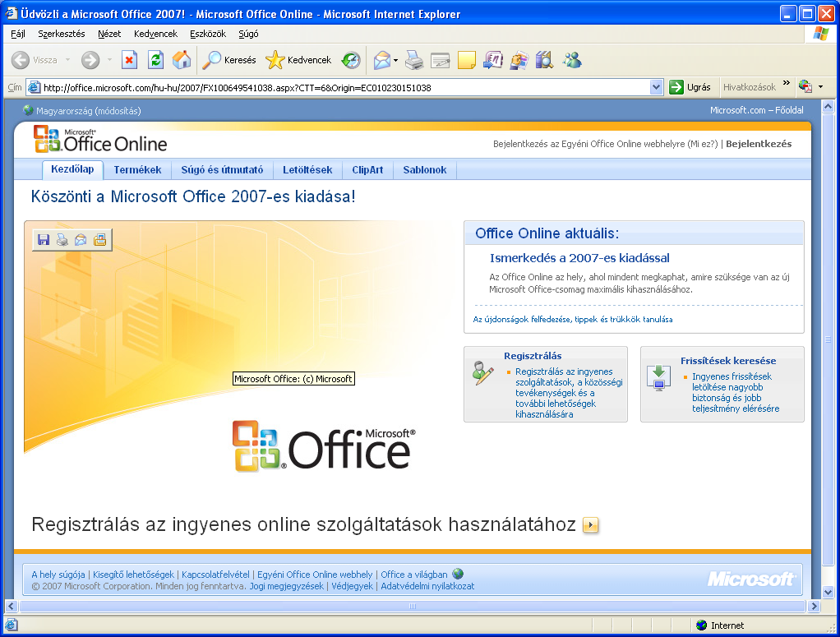Open Ismerkedés a 2007-es kiadással link
This screenshot has height=637, width=840.
coord(579,258)
